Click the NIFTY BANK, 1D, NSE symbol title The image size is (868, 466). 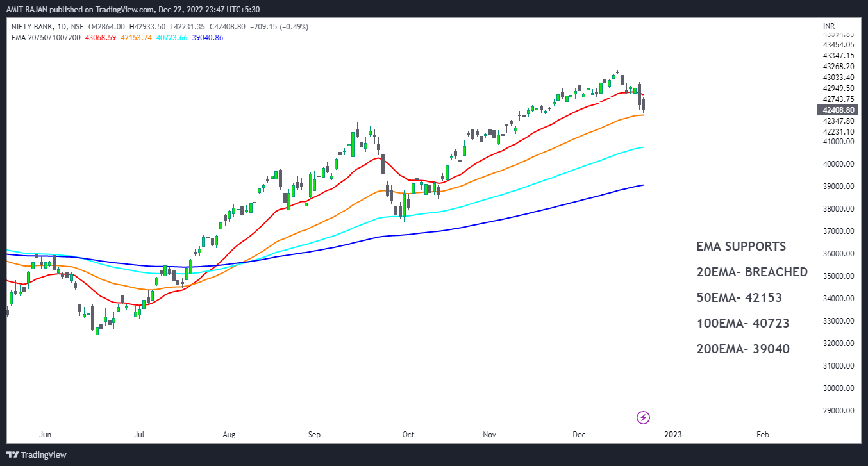[47, 27]
